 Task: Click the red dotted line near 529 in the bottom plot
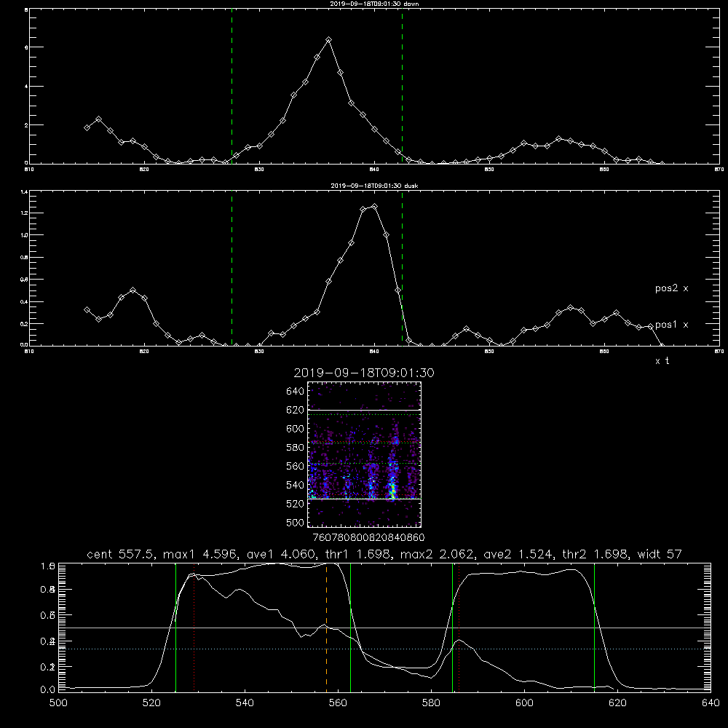tap(194, 628)
